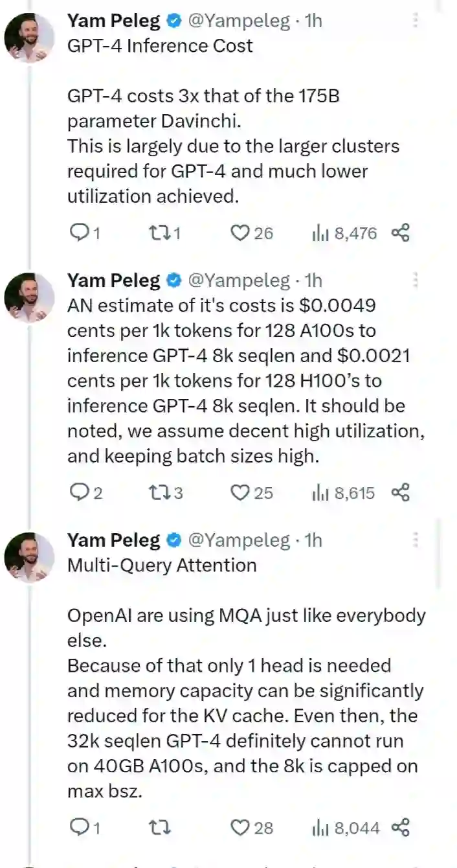457x868 pixels.
Task: Like the Multi-Query Attention tweet
Action: [241, 827]
